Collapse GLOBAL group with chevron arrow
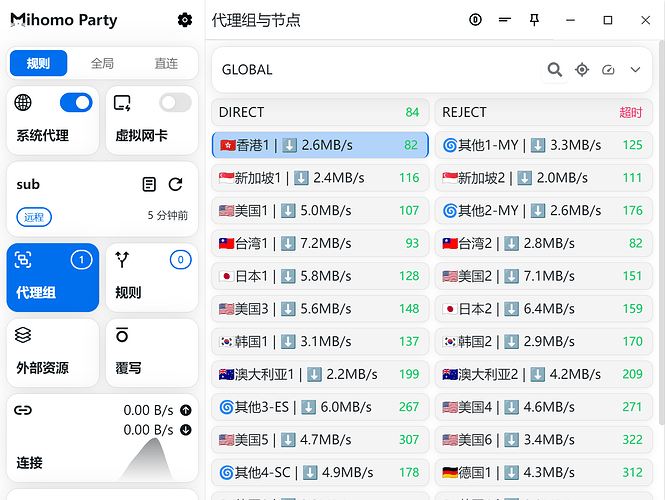Image resolution: width=665 pixels, height=500 pixels. [635, 70]
